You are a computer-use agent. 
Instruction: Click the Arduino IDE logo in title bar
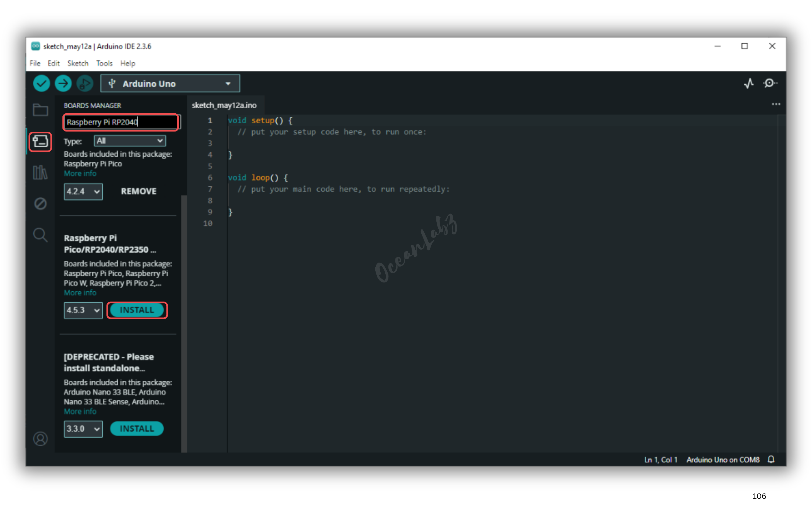[36, 46]
